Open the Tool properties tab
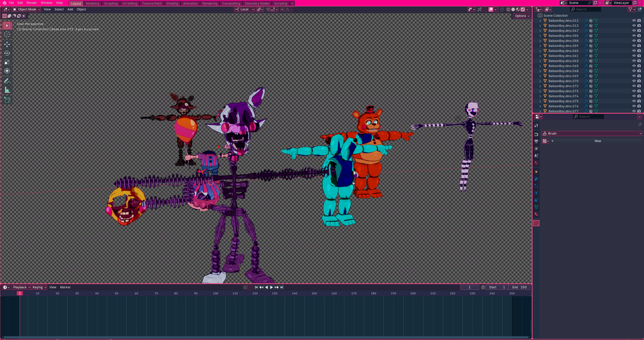The height and width of the screenshot is (340, 644). tap(536, 125)
